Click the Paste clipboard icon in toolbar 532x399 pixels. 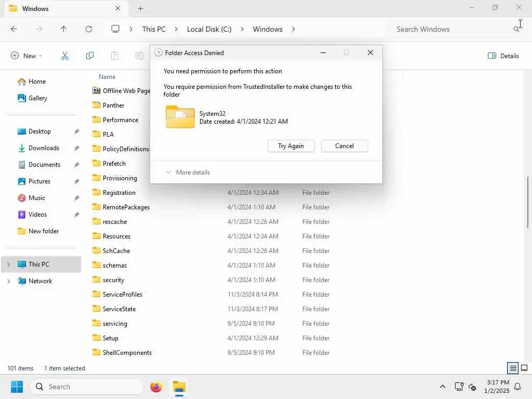click(115, 56)
